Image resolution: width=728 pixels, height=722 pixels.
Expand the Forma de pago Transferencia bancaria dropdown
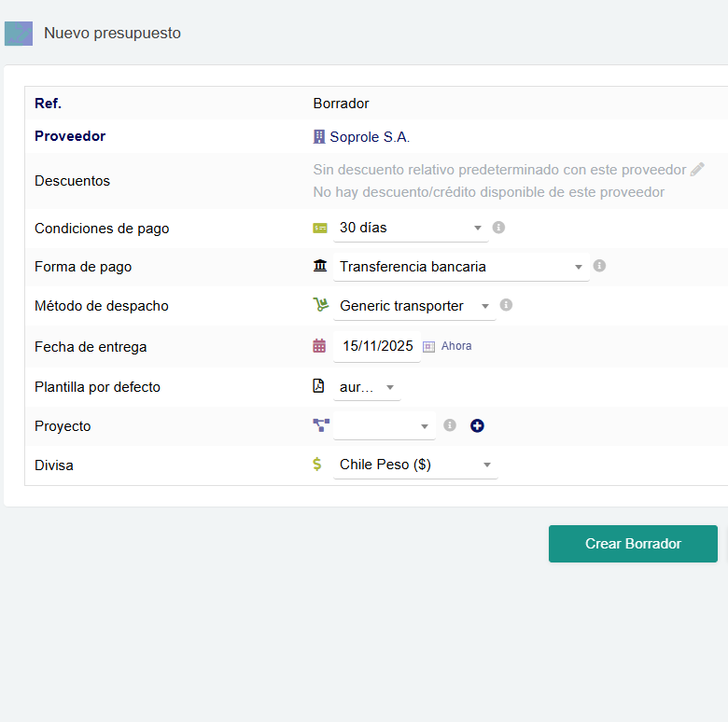461,267
